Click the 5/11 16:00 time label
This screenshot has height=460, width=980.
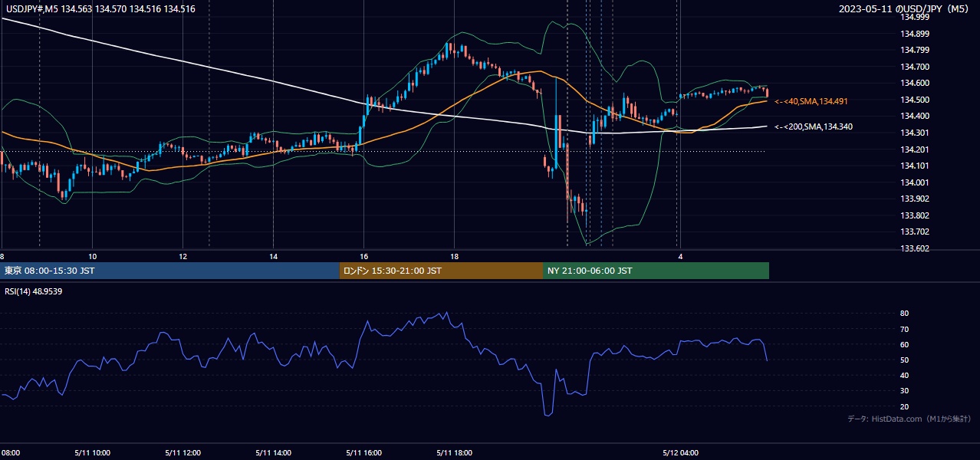click(363, 452)
